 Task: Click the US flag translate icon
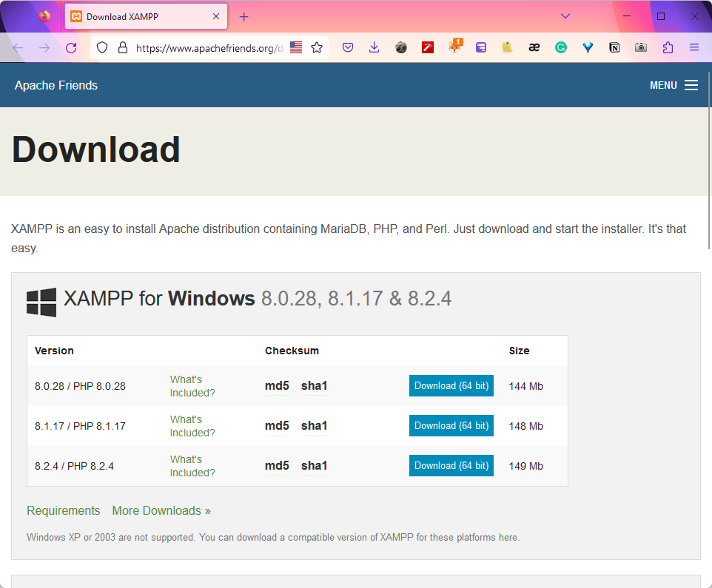pos(296,47)
